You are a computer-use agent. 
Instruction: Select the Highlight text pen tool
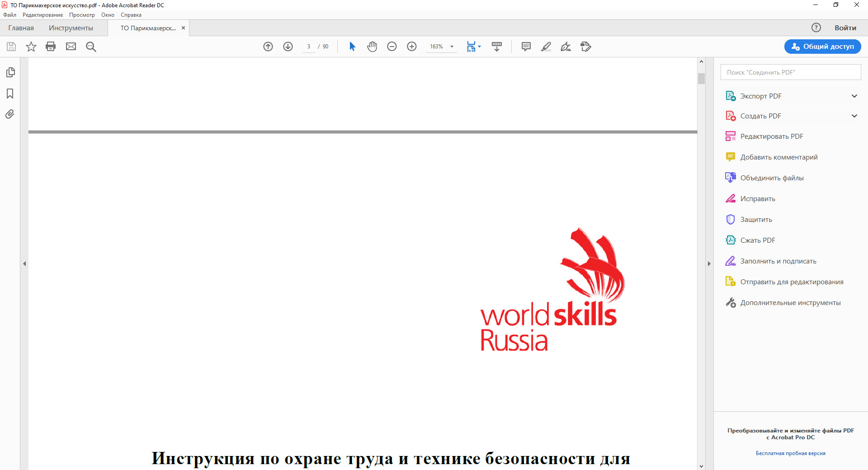pyautogui.click(x=546, y=47)
